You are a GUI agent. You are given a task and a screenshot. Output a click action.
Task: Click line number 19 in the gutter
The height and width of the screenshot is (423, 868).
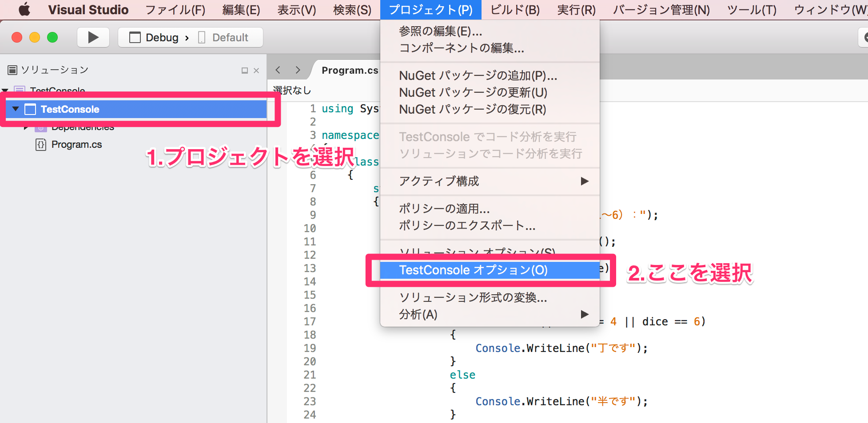(x=310, y=348)
